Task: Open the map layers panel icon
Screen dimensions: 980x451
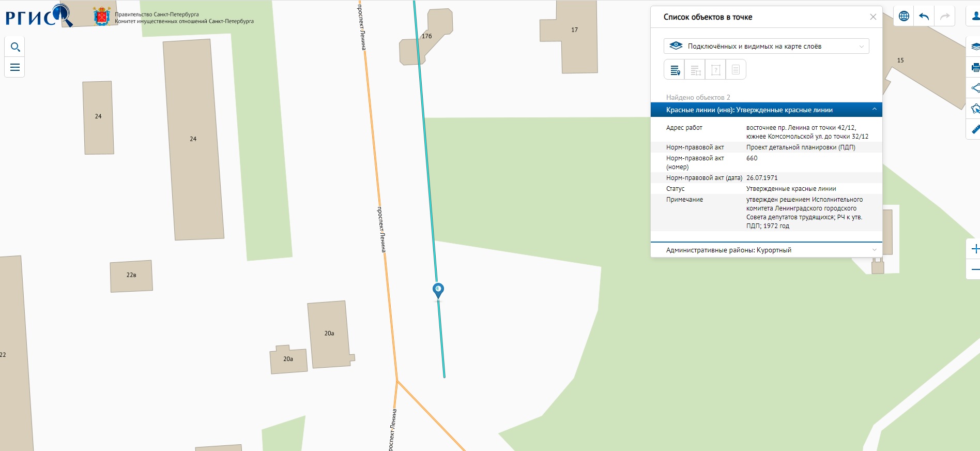Action: (x=974, y=47)
